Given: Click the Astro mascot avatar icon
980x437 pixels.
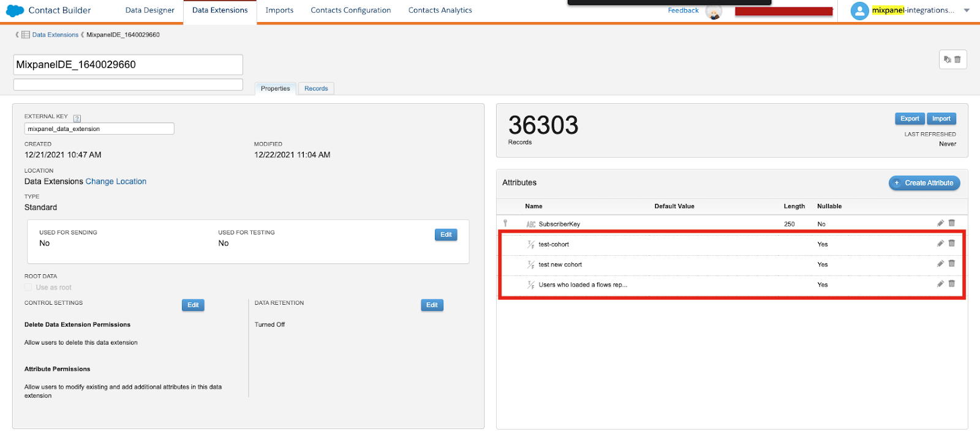Looking at the screenshot, I should click(x=714, y=12).
